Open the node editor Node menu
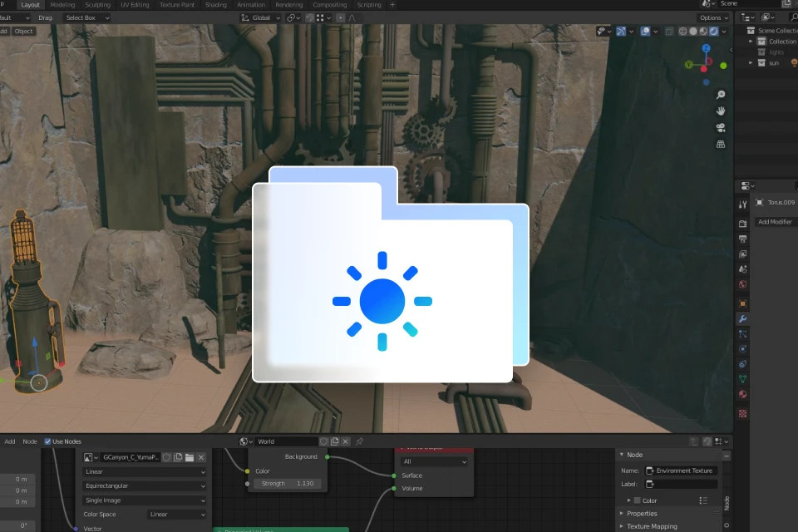The height and width of the screenshot is (532, 798). click(x=30, y=441)
